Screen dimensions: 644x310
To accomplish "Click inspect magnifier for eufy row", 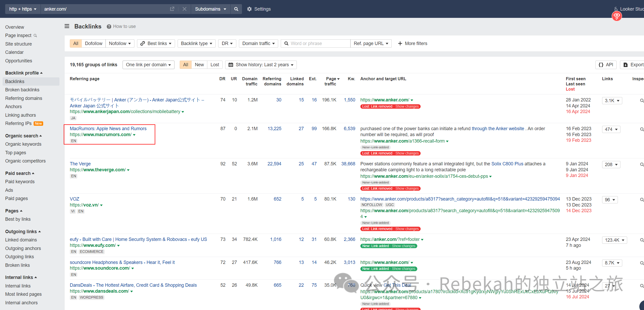I will 642,240.
